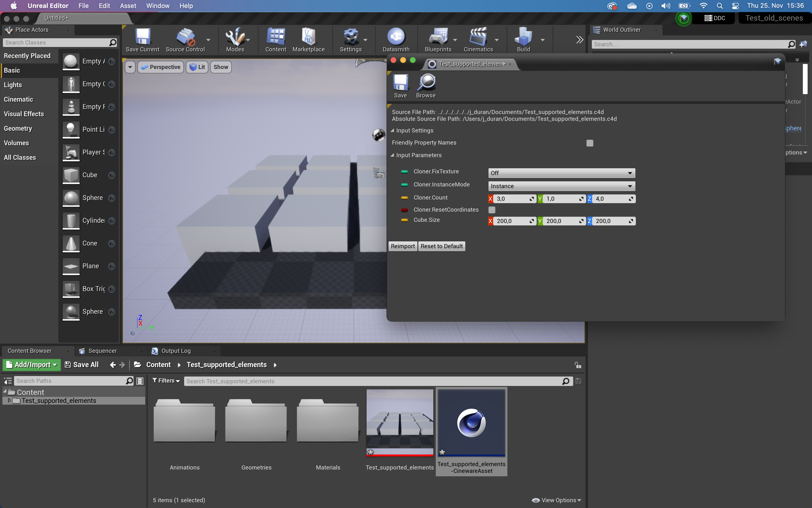Select the Box Trigger actor icon
This screenshot has width=812, height=508.
tap(71, 289)
